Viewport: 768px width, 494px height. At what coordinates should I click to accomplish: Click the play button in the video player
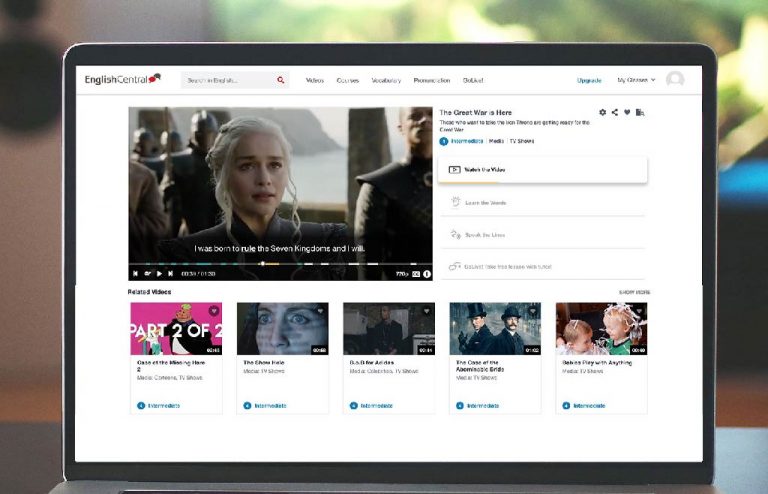(x=159, y=274)
